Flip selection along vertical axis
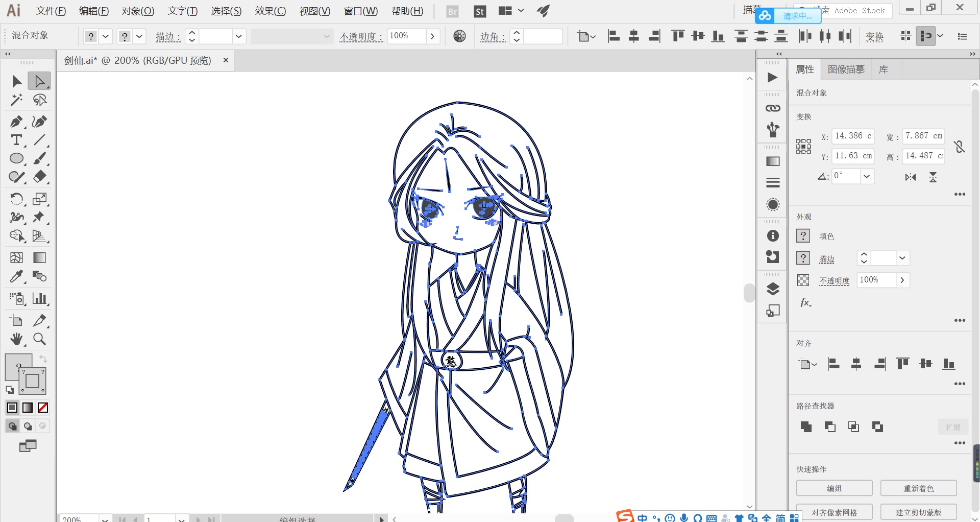Viewport: 980px width, 522px height. pos(933,177)
